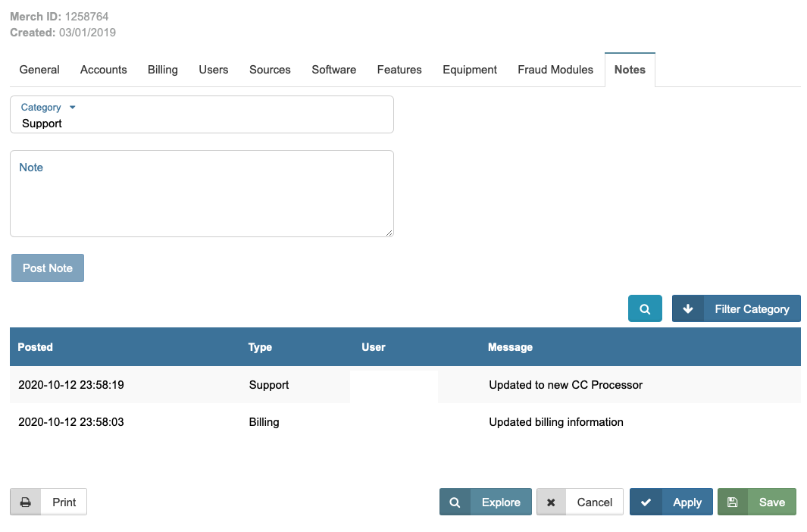Click inside the Note text area

point(202,201)
